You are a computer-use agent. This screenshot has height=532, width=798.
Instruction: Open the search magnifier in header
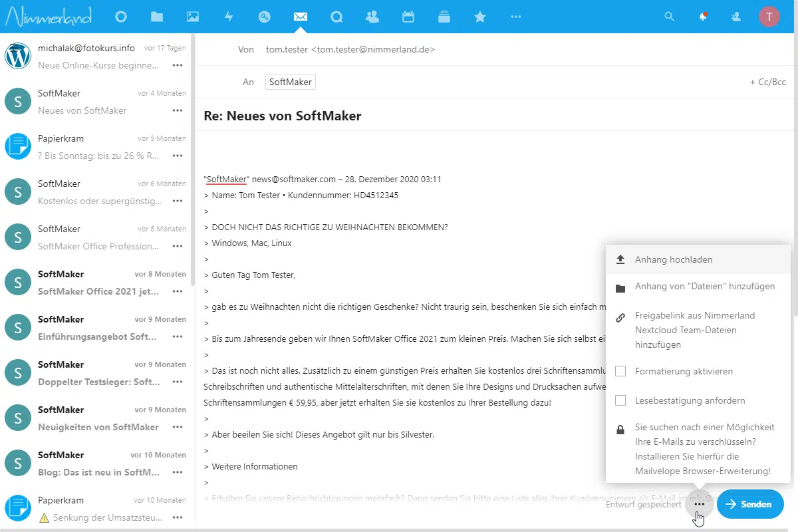(x=670, y=17)
